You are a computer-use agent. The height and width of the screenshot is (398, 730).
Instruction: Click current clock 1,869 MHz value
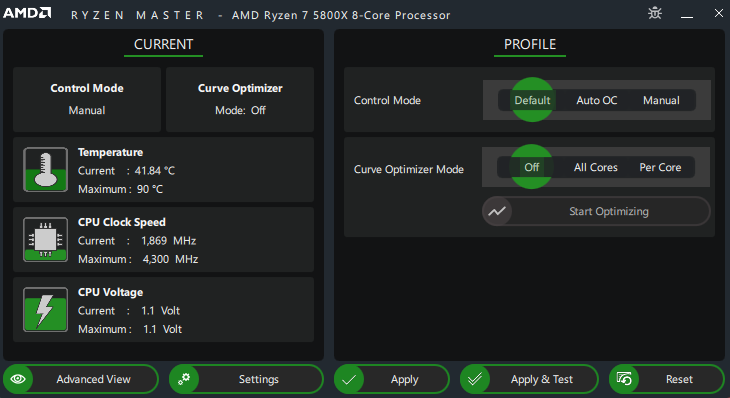169,241
